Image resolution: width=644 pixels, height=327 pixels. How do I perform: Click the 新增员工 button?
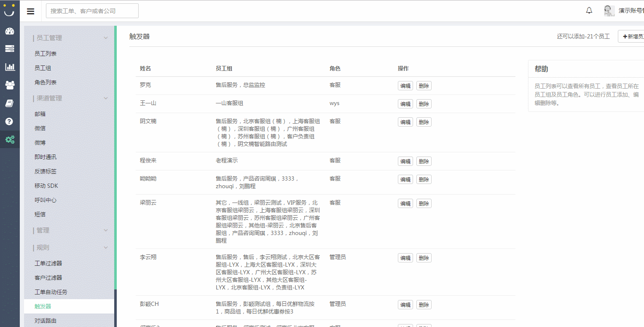[632, 37]
